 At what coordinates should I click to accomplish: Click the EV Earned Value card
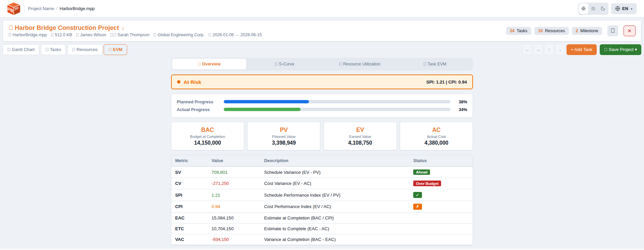coord(360,136)
